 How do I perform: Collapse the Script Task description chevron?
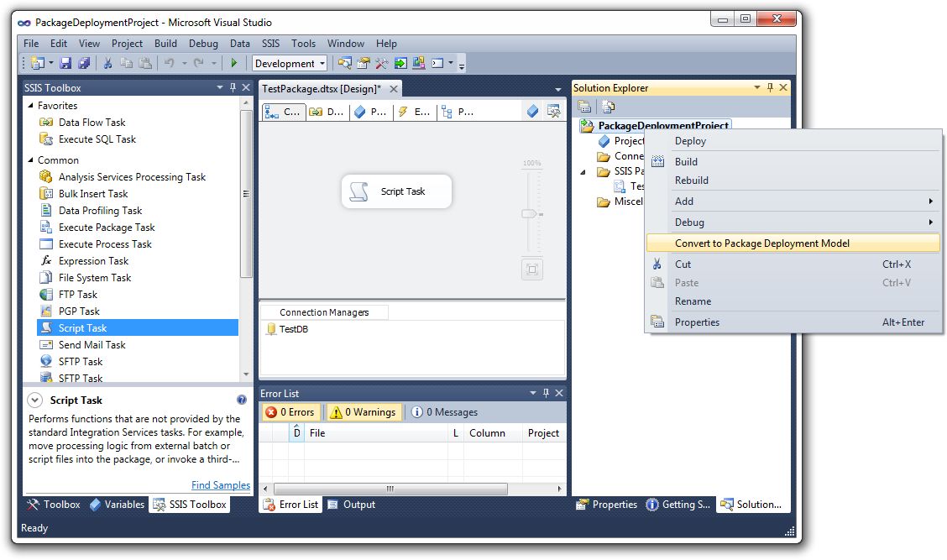pos(35,400)
